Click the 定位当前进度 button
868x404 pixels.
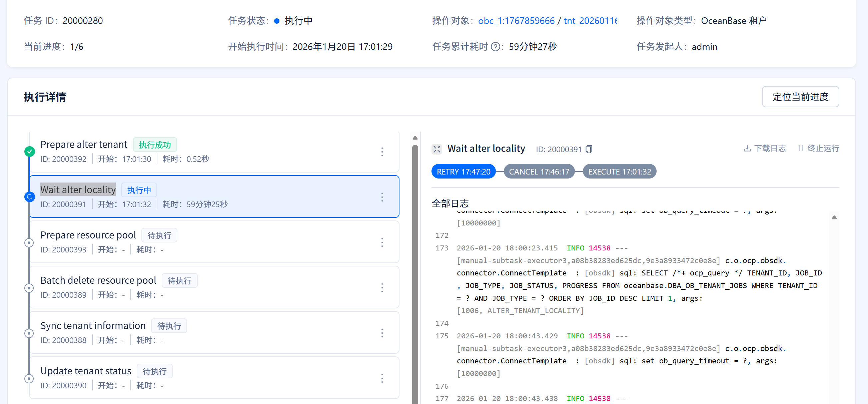pyautogui.click(x=800, y=97)
